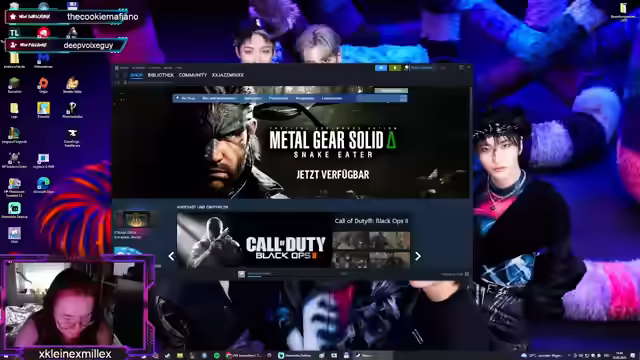Open the Steam desktop shortcut icon
Image resolution: width=640 pixels, height=360 pixels.
(x=14, y=235)
